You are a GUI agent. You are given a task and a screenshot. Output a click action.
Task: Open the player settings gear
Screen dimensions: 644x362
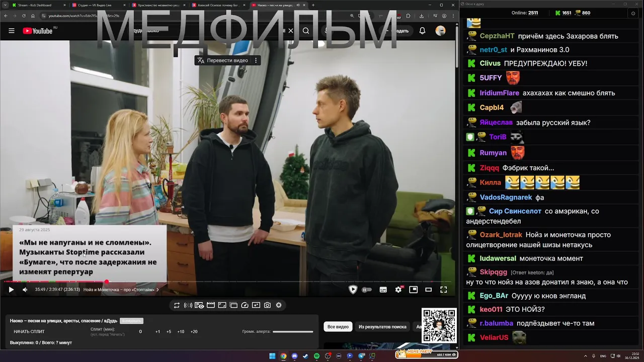(x=398, y=290)
